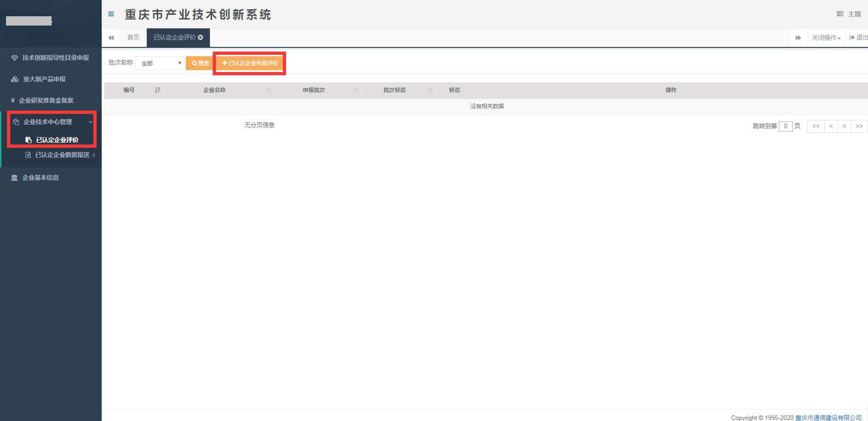Close the 已认定企业评价 tab
The width and height of the screenshot is (868, 421).
click(201, 37)
